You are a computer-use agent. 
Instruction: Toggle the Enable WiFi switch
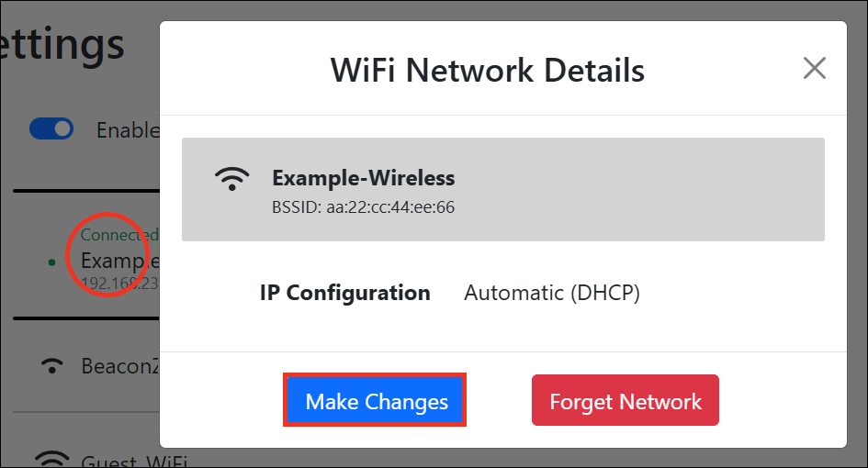coord(51,128)
